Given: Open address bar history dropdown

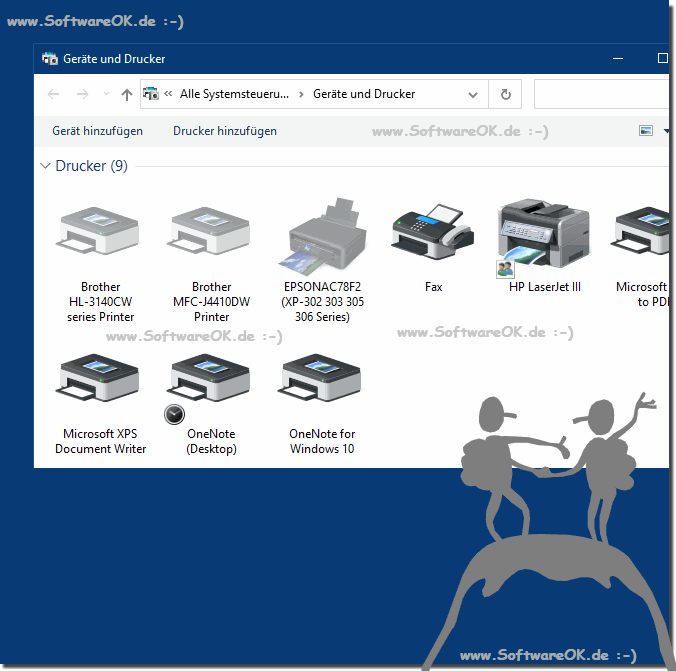Looking at the screenshot, I should [473, 94].
